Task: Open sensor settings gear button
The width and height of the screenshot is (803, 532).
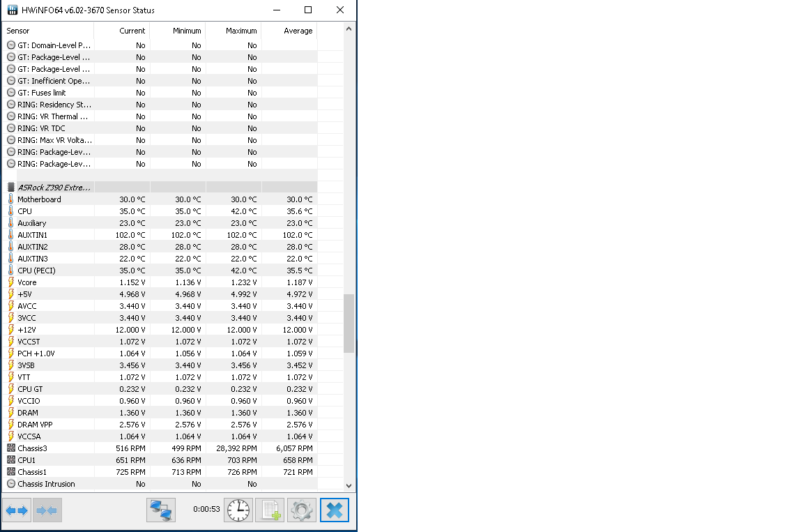Action: coord(302,510)
